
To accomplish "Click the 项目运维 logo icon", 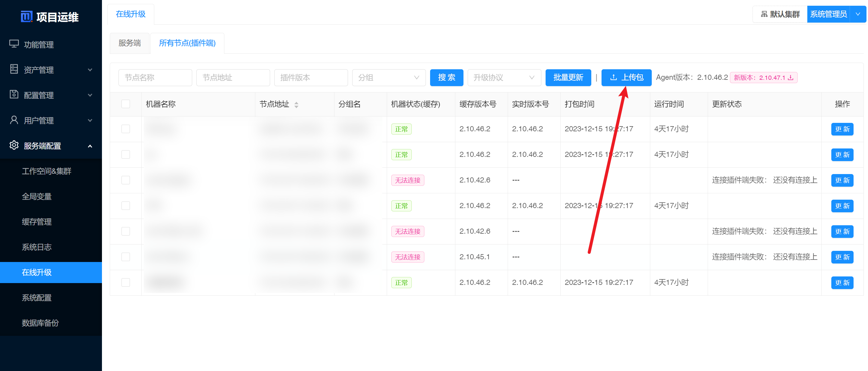I will [x=27, y=17].
